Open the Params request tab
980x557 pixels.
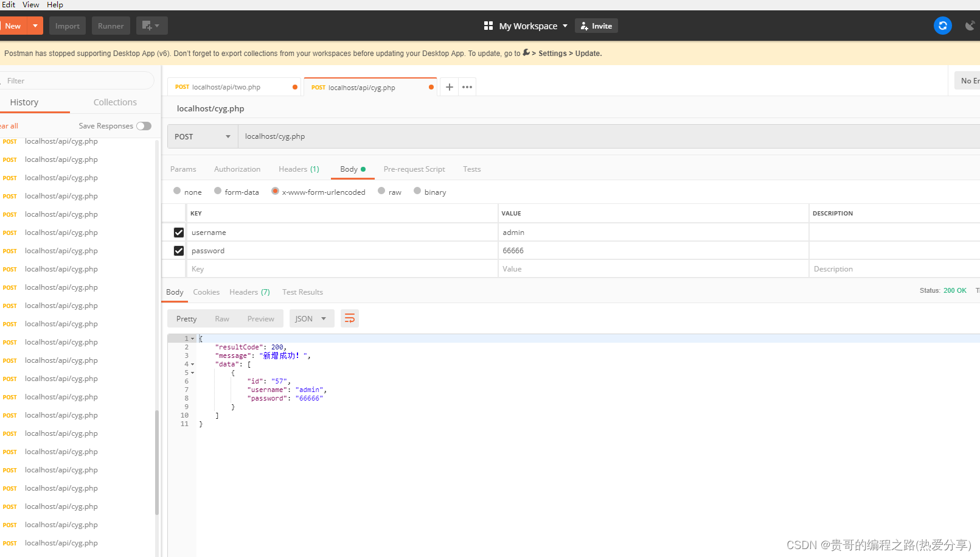click(x=183, y=169)
